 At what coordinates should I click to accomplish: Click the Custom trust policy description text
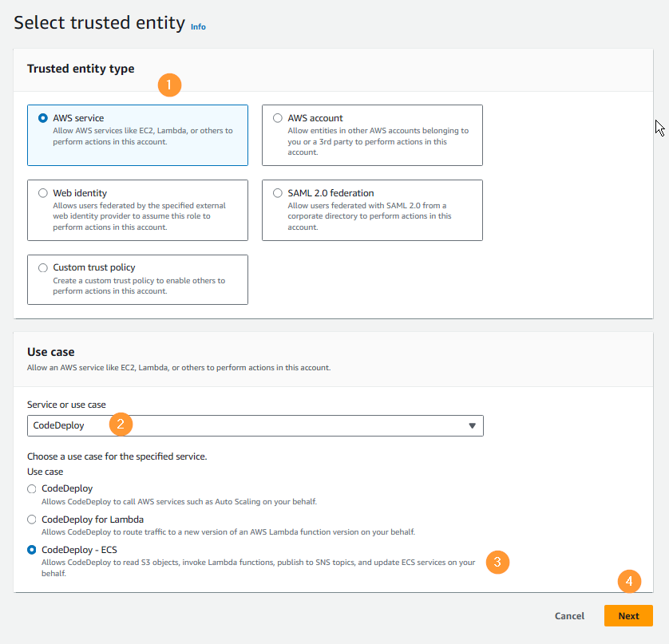139,286
